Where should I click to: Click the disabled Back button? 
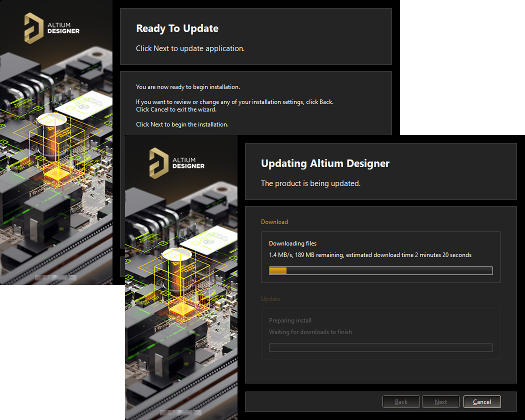pyautogui.click(x=401, y=401)
